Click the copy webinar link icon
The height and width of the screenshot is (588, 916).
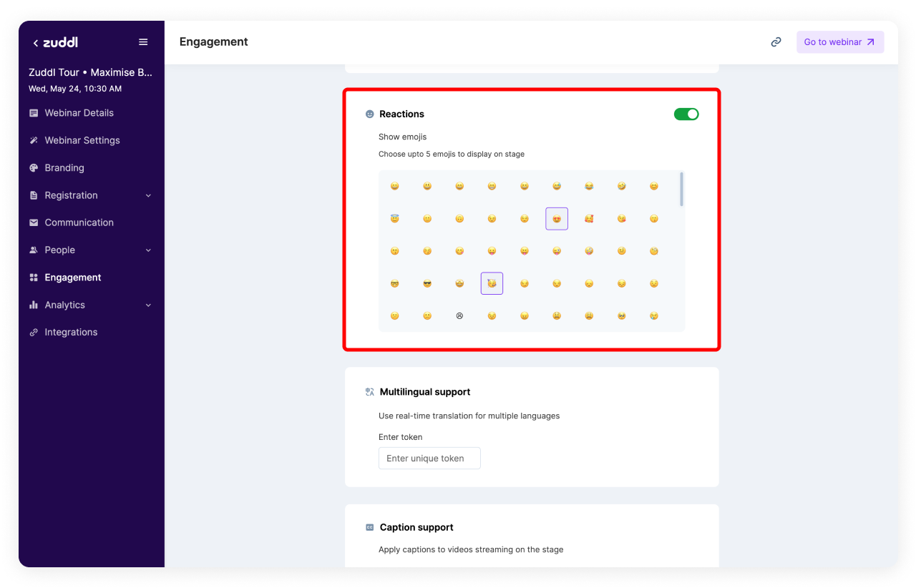[x=776, y=42]
